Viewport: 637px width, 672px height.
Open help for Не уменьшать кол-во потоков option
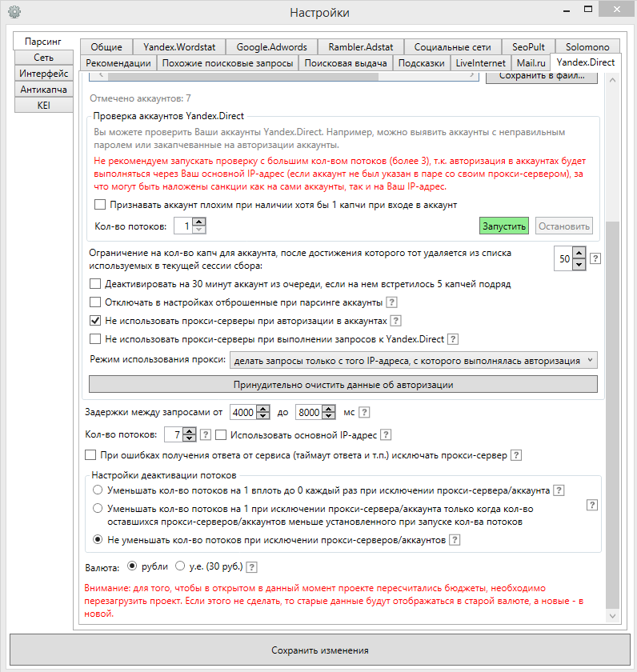[455, 540]
